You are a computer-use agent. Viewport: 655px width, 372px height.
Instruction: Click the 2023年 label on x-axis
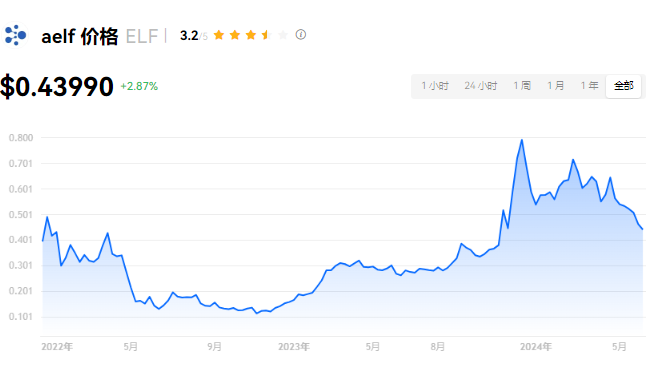(x=294, y=347)
